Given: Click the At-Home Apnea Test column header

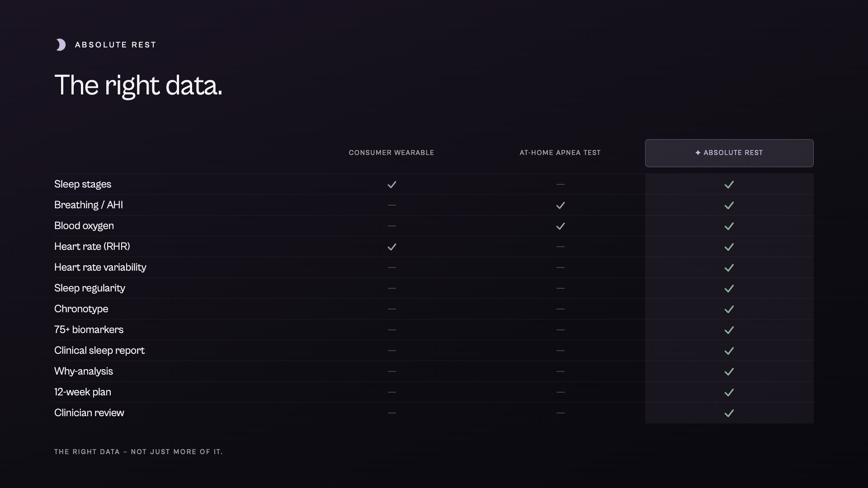Looking at the screenshot, I should (560, 153).
